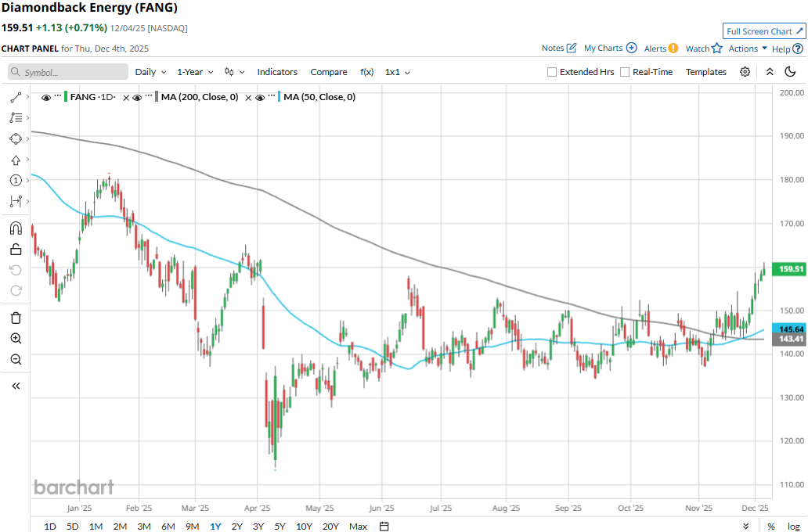The image size is (808, 532).
Task: Open the Actions dropdown menu
Action: tap(748, 49)
